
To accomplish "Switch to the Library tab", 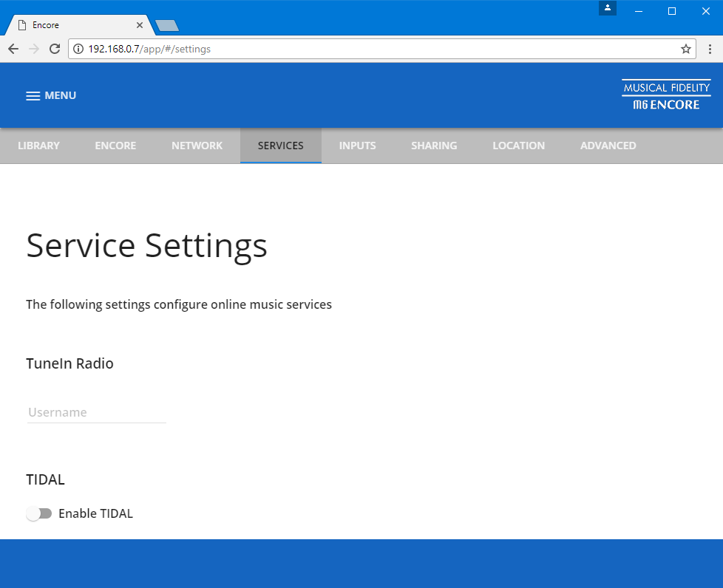I will (x=38, y=146).
